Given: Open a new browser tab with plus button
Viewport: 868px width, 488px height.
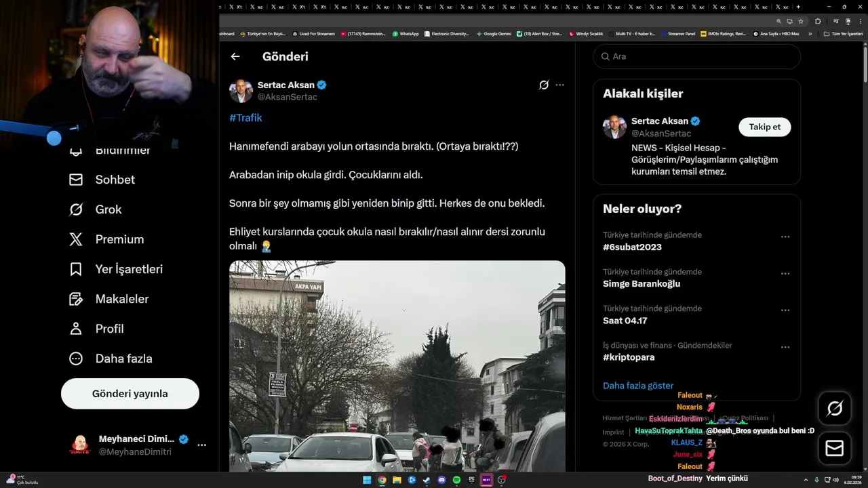Looking at the screenshot, I should point(798,7).
